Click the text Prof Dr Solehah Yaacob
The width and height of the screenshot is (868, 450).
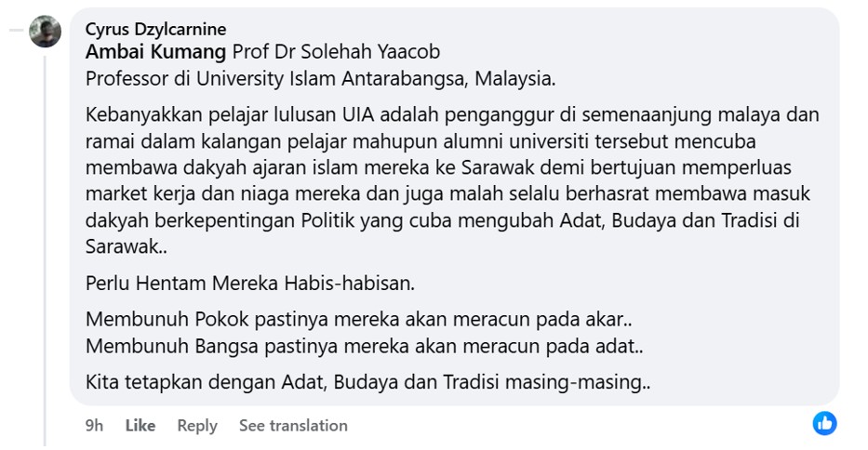click(x=336, y=52)
